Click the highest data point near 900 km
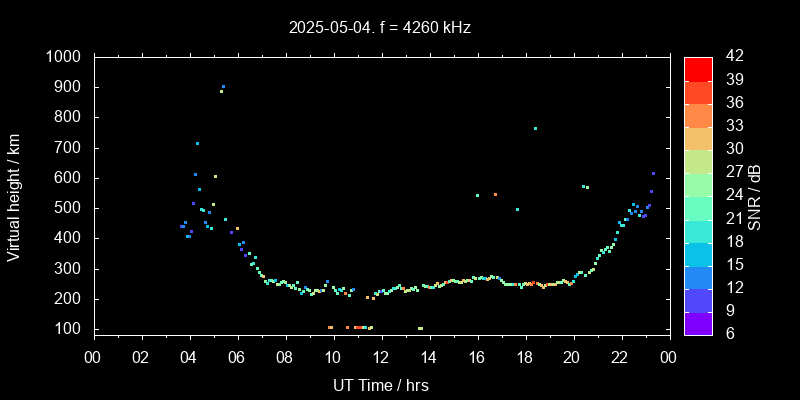This screenshot has height=400, width=800. pos(223,87)
